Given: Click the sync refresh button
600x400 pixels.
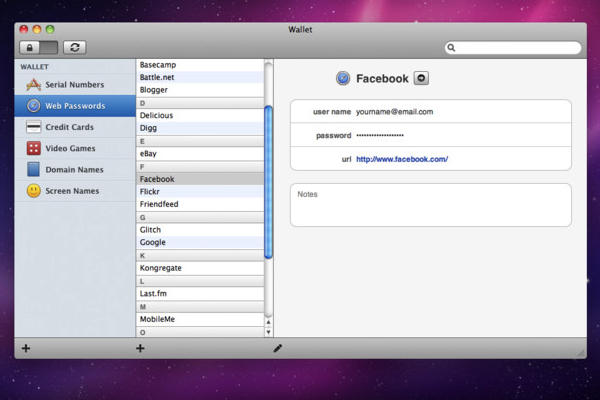Looking at the screenshot, I should (75, 47).
